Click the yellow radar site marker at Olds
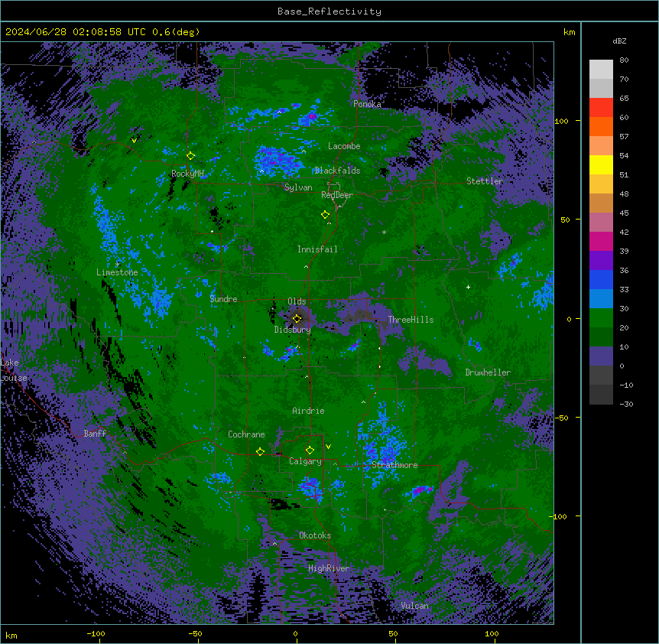 (297, 318)
